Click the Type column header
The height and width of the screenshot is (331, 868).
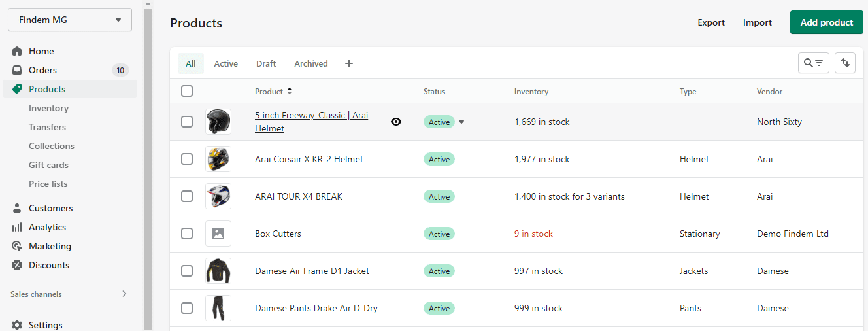688,92
